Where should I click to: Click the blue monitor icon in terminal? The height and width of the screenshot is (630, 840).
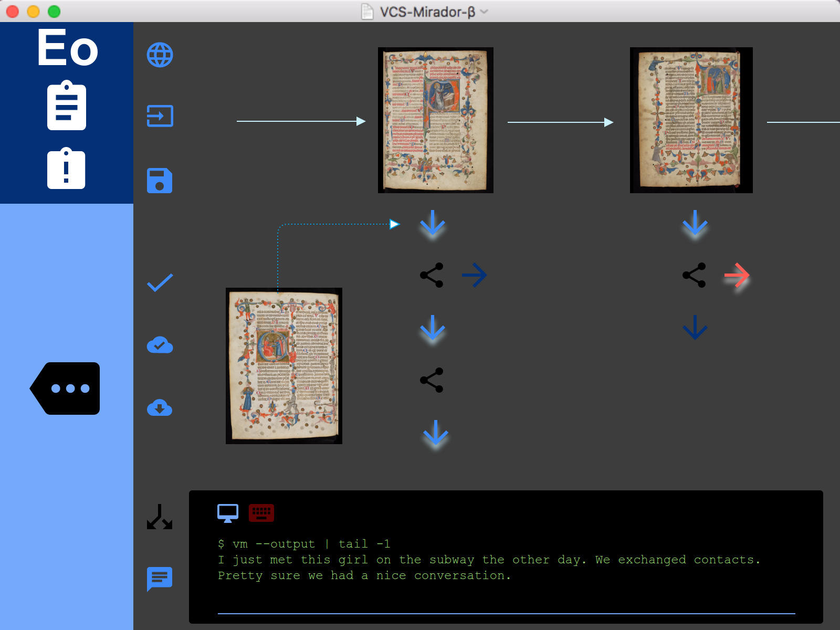[x=228, y=513]
